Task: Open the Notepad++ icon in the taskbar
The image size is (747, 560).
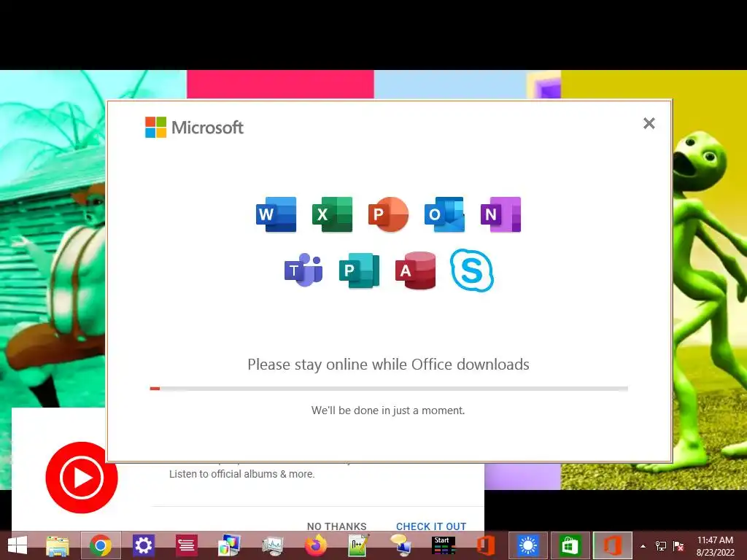Action: tap(358, 545)
